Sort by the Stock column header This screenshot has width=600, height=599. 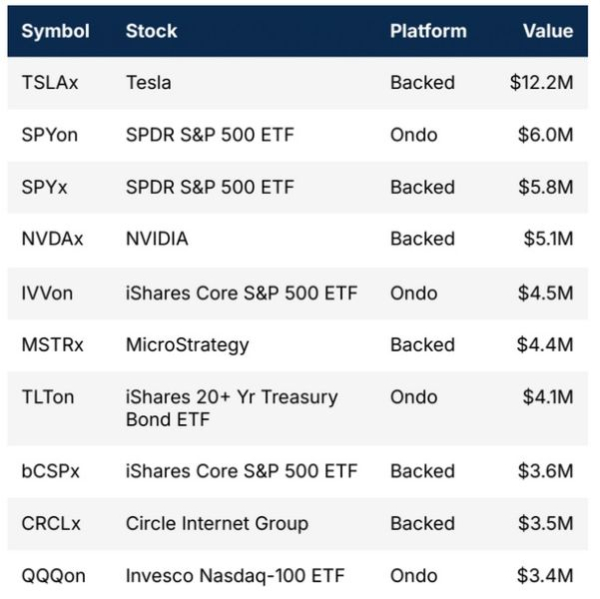pyautogui.click(x=151, y=31)
